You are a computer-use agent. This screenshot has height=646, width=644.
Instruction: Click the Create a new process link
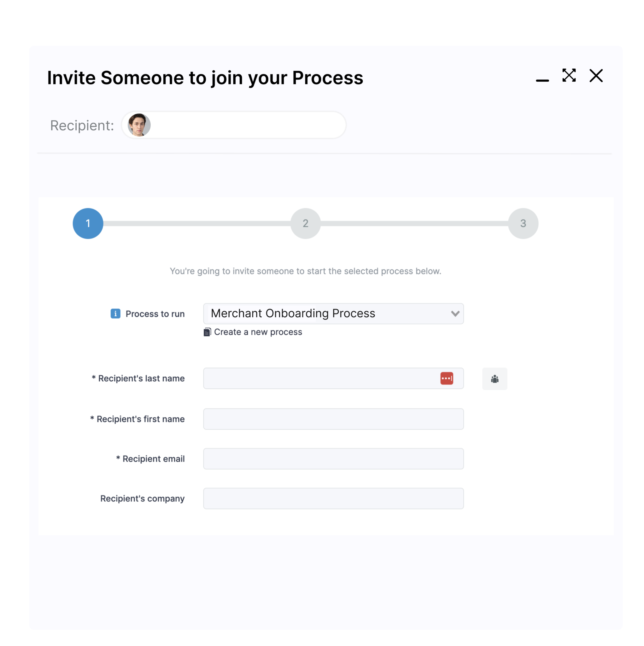click(x=258, y=332)
